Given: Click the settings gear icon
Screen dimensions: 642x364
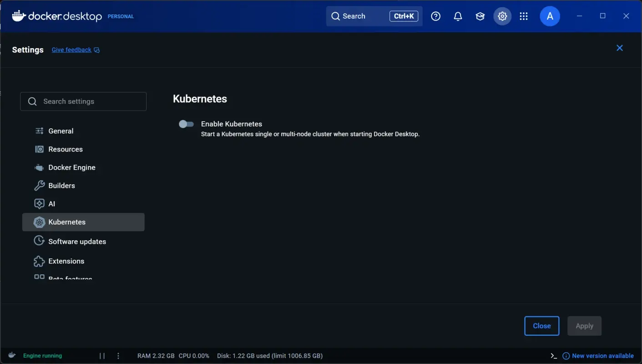Looking at the screenshot, I should tap(502, 16).
